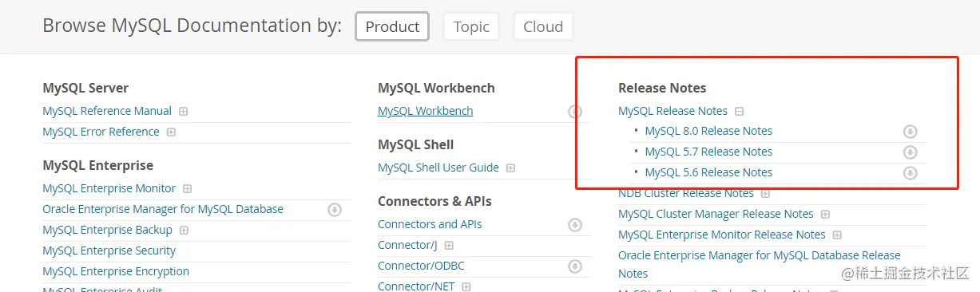The image size is (980, 292).
Task: Download Connector/ODBC documentation
Action: point(575,266)
